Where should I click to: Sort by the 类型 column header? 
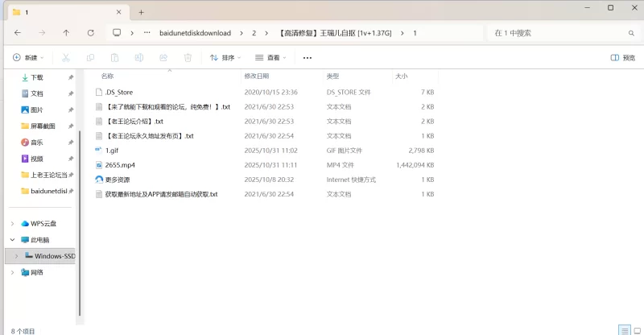pos(332,76)
